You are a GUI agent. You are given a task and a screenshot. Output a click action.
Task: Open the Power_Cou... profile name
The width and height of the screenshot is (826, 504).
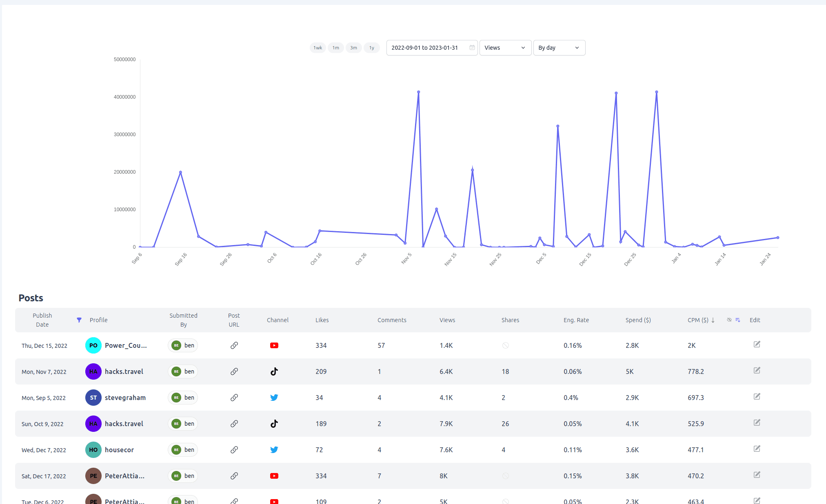(126, 345)
